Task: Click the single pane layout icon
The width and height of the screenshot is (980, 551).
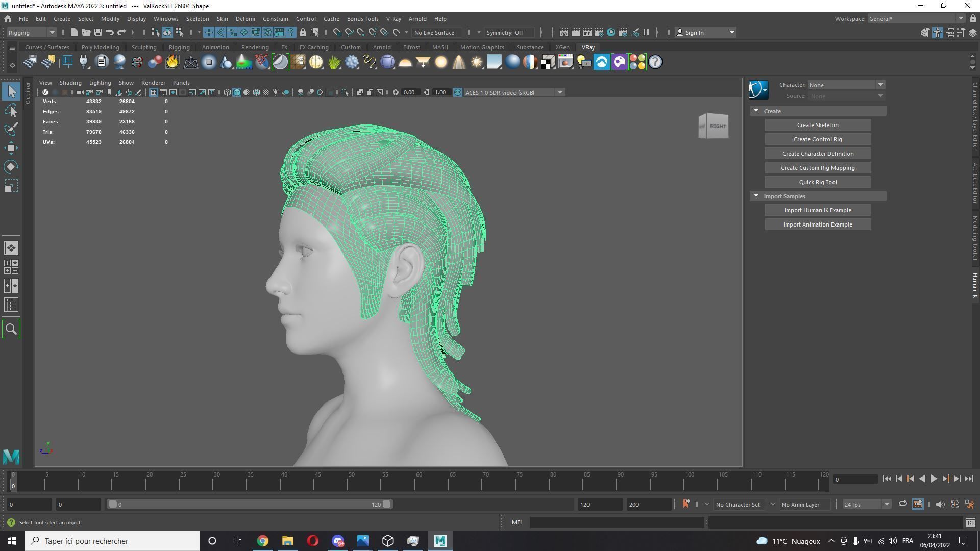Action: coord(11,248)
